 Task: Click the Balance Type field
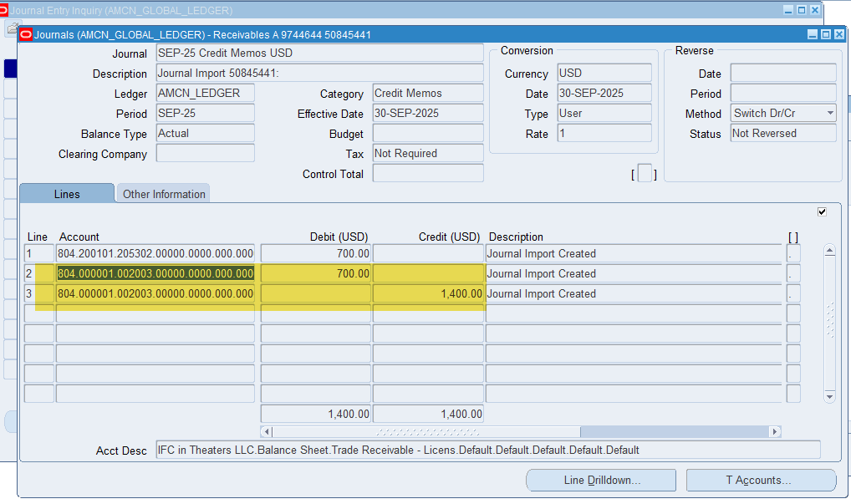(205, 133)
